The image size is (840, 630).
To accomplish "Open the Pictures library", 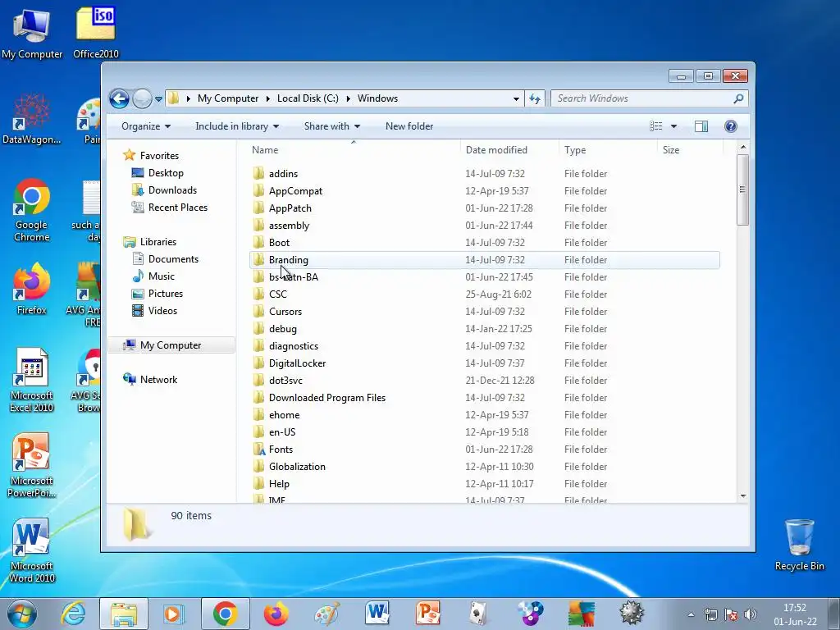I will tap(166, 294).
